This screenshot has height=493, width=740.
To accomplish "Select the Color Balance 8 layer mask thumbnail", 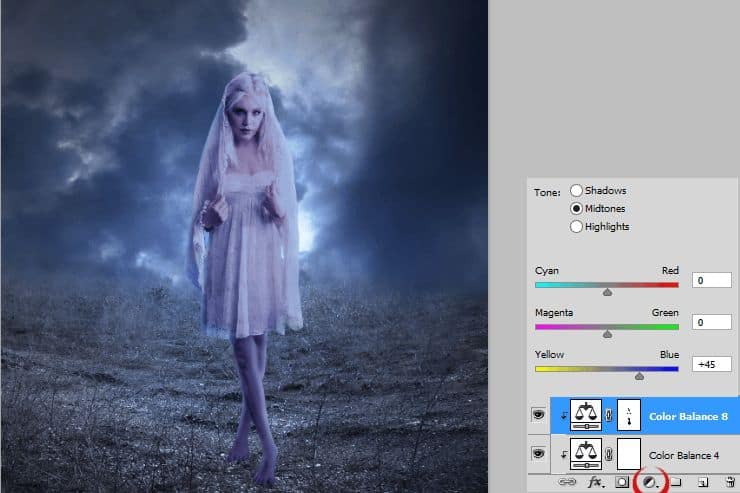I will (x=629, y=415).
